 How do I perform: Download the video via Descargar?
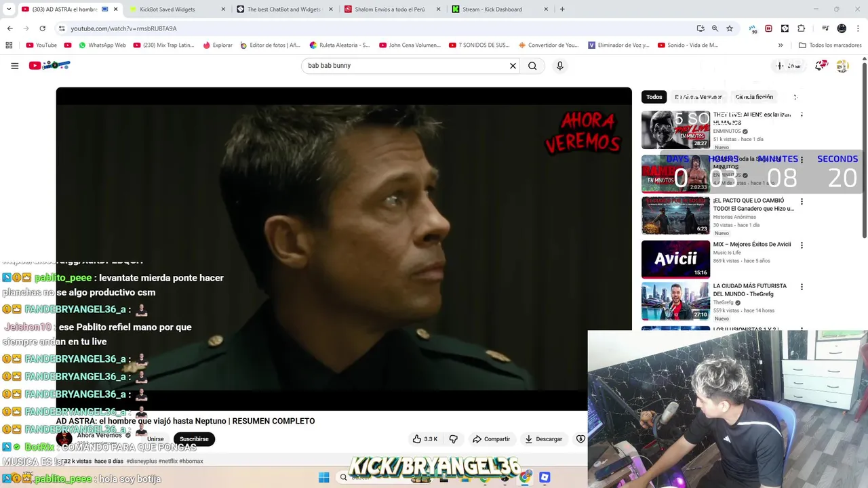coord(543,439)
